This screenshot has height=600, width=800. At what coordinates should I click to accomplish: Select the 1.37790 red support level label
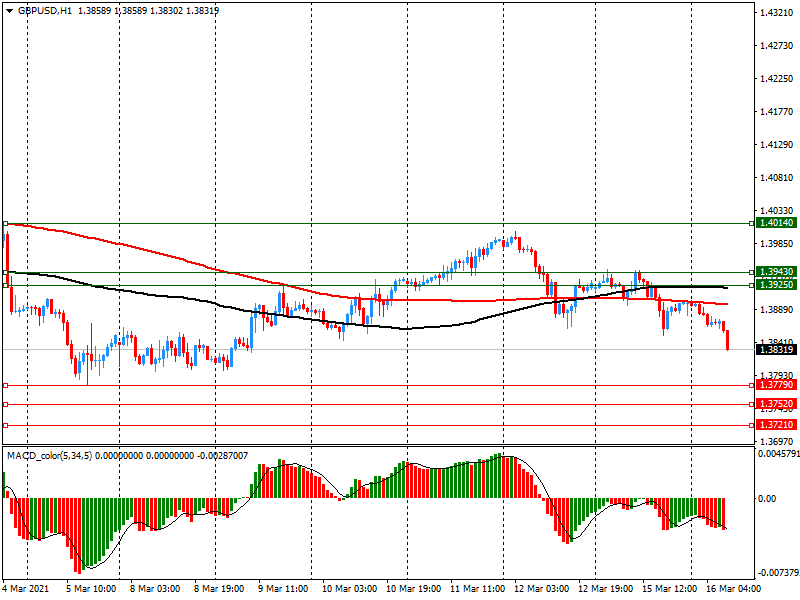pyautogui.click(x=777, y=385)
